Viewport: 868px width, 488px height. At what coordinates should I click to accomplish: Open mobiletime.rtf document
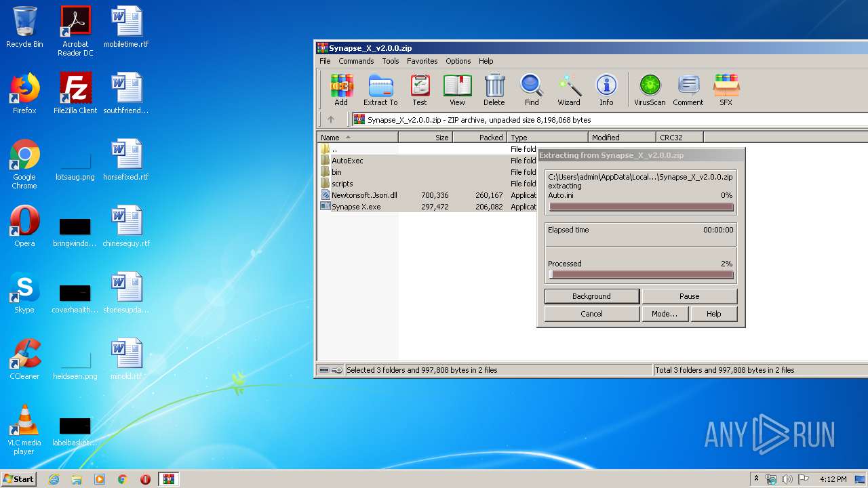coord(126,27)
